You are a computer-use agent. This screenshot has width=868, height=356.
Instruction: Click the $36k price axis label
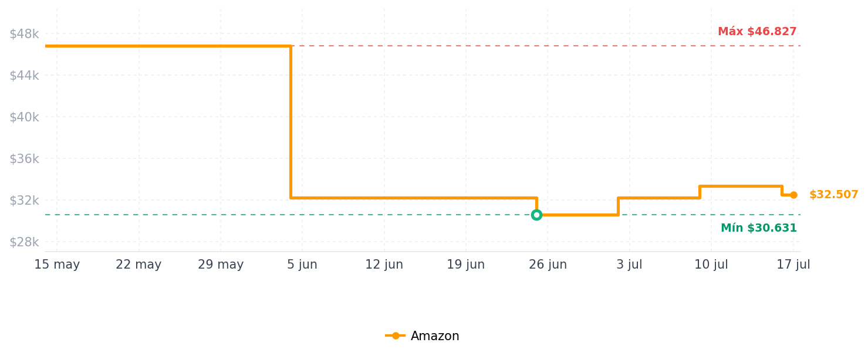point(24,159)
